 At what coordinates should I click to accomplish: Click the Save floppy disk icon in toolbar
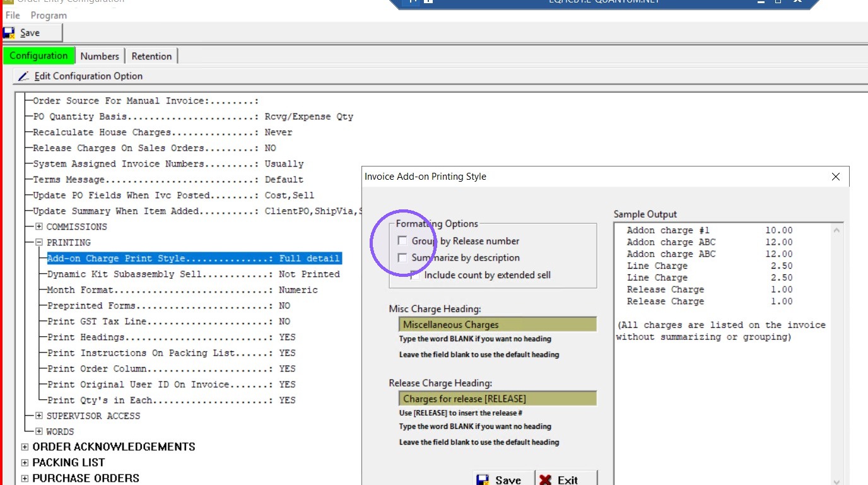coord(9,33)
